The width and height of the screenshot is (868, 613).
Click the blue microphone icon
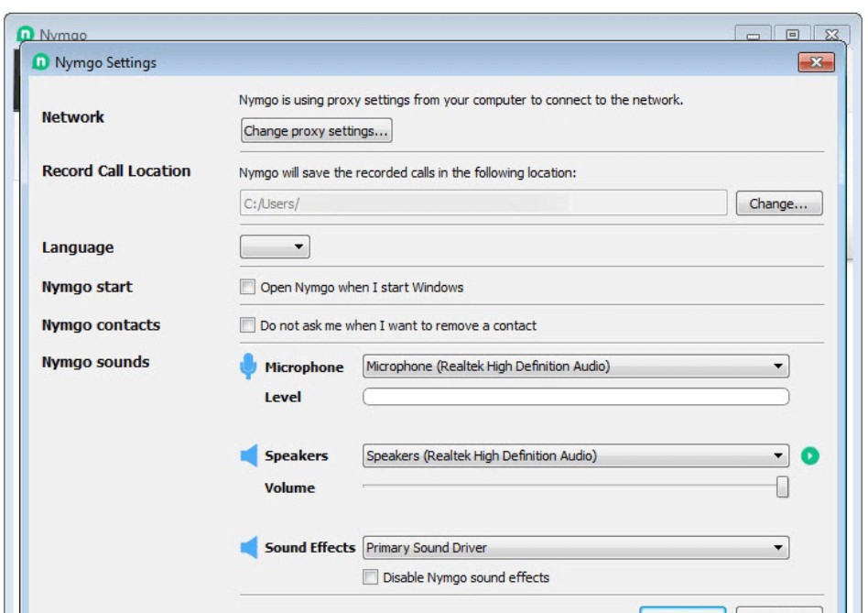click(248, 366)
